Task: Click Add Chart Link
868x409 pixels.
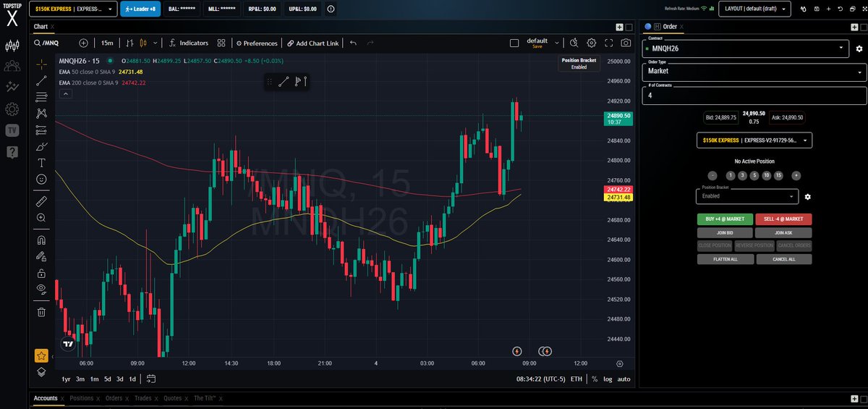Action: tap(312, 43)
